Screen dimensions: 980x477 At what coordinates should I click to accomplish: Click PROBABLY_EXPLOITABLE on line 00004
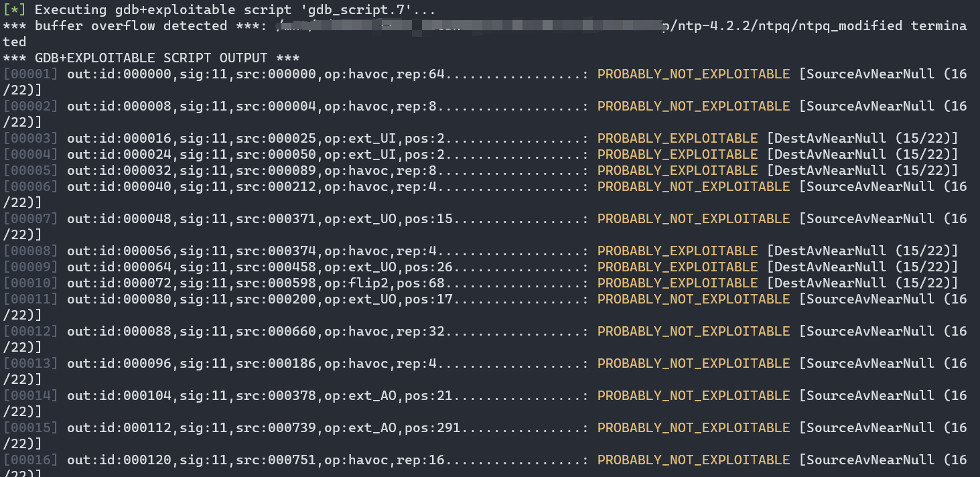pyautogui.click(x=678, y=155)
